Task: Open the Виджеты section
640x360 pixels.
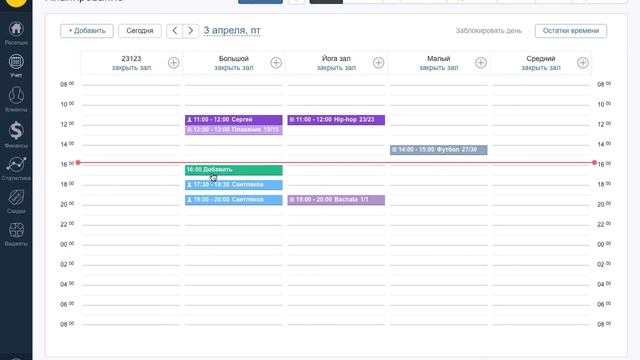Action: (16, 234)
